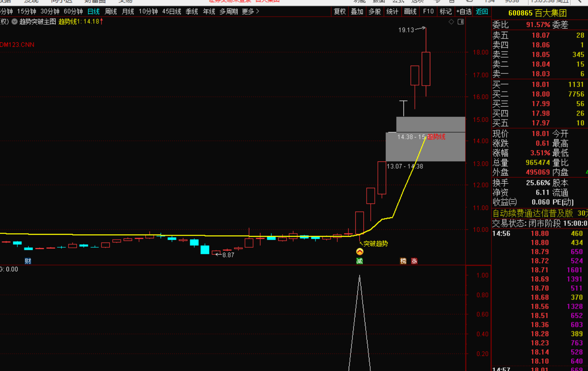This screenshot has height=371, width=588.
Task: Click the 榜 ranking marker icon
Action: pyautogui.click(x=403, y=261)
